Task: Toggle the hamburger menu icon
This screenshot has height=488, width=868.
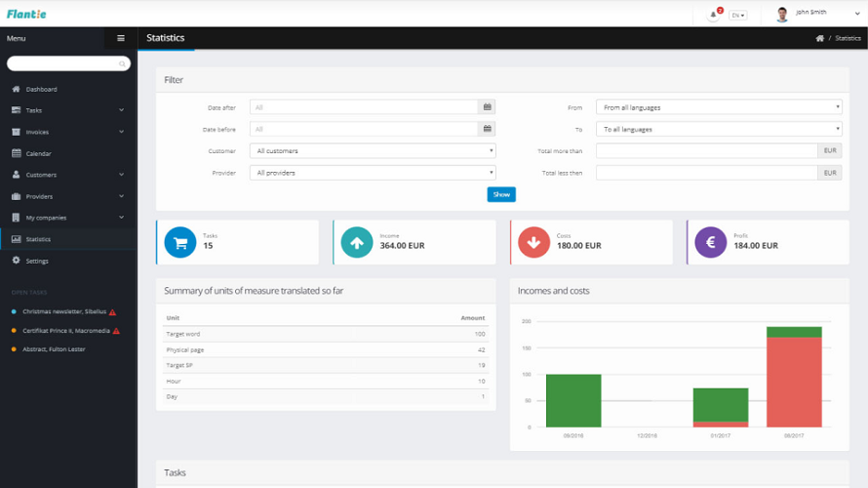Action: click(121, 38)
